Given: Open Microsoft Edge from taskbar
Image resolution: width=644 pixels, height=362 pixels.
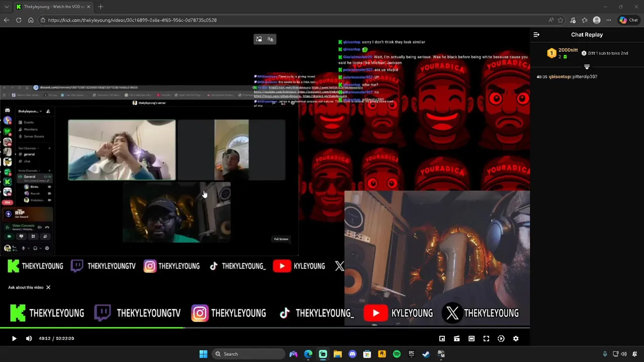Looking at the screenshot, I should [308, 354].
